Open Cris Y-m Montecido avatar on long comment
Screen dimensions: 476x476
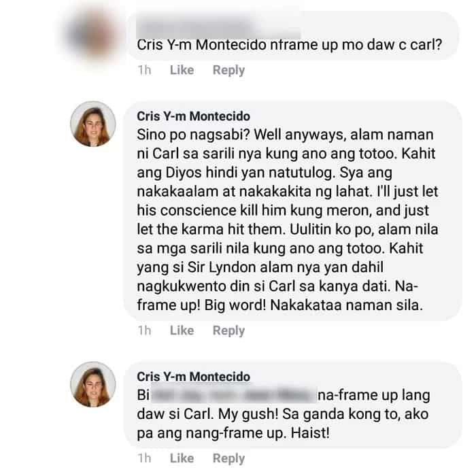[93, 124]
